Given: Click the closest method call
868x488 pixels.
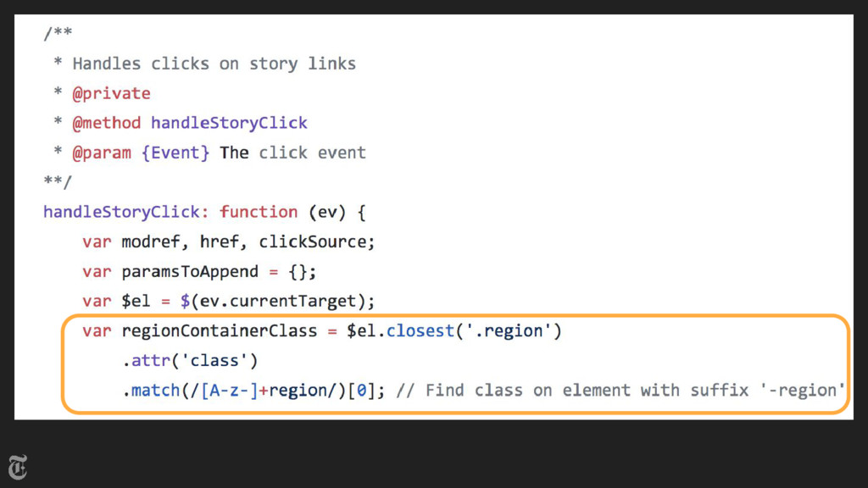Looking at the screenshot, I should [420, 331].
